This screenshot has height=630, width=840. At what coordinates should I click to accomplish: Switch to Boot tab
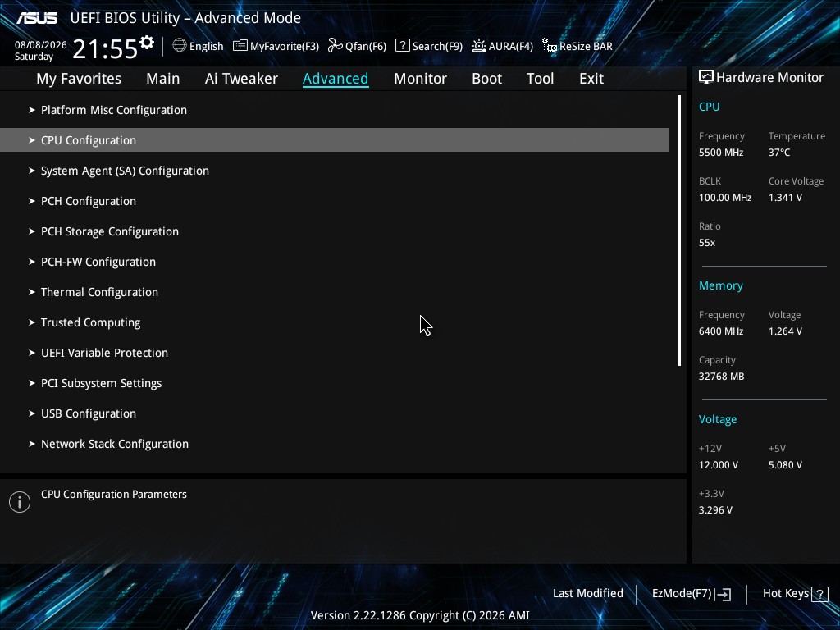tap(487, 79)
